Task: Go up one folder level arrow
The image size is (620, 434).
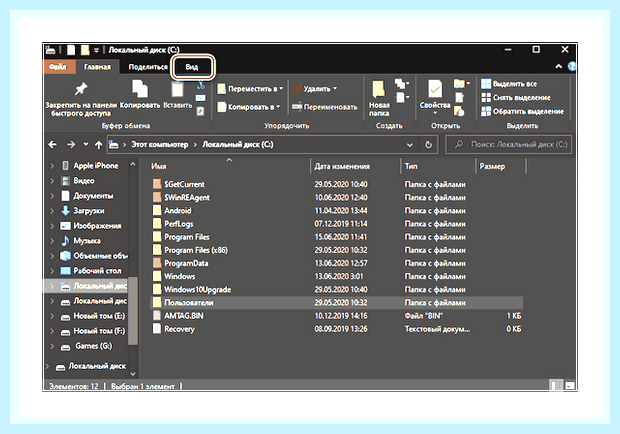Action: [x=98, y=145]
